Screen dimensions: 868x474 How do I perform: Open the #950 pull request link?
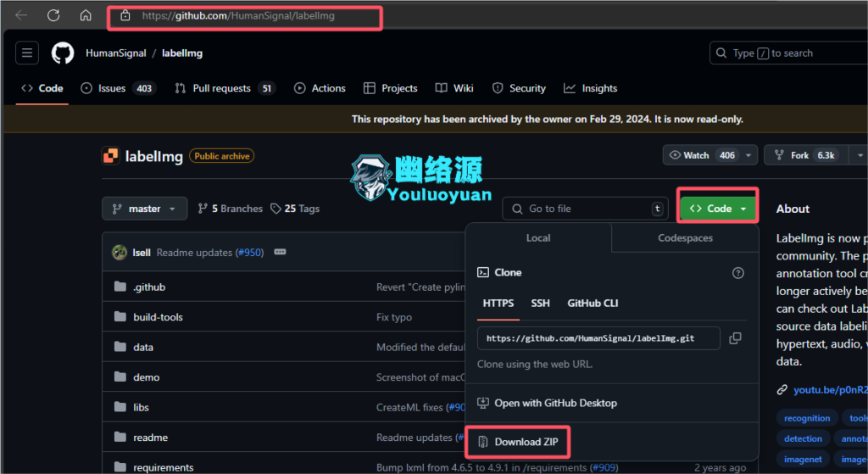[250, 253]
